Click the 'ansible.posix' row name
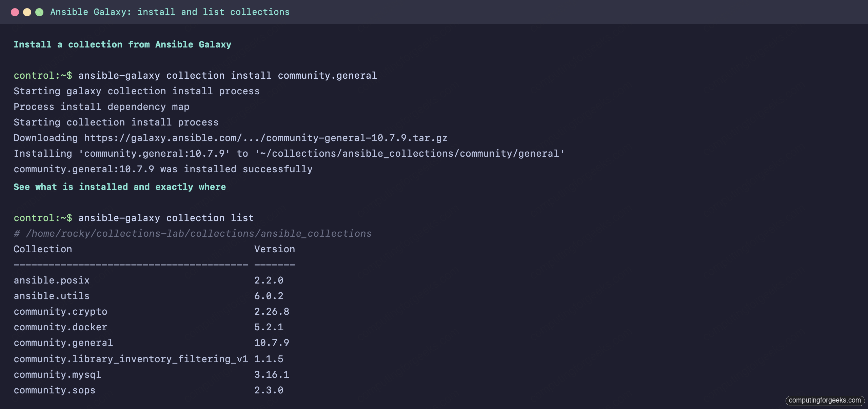 pos(52,280)
